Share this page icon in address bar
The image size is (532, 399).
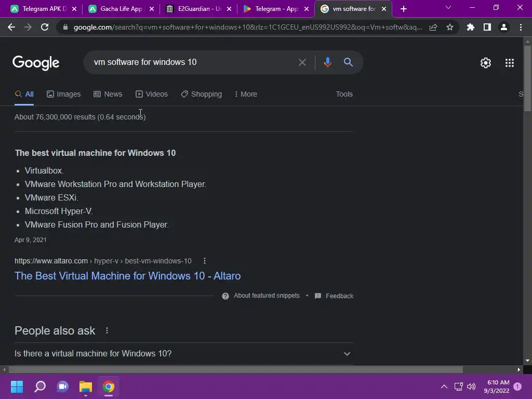pyautogui.click(x=433, y=28)
